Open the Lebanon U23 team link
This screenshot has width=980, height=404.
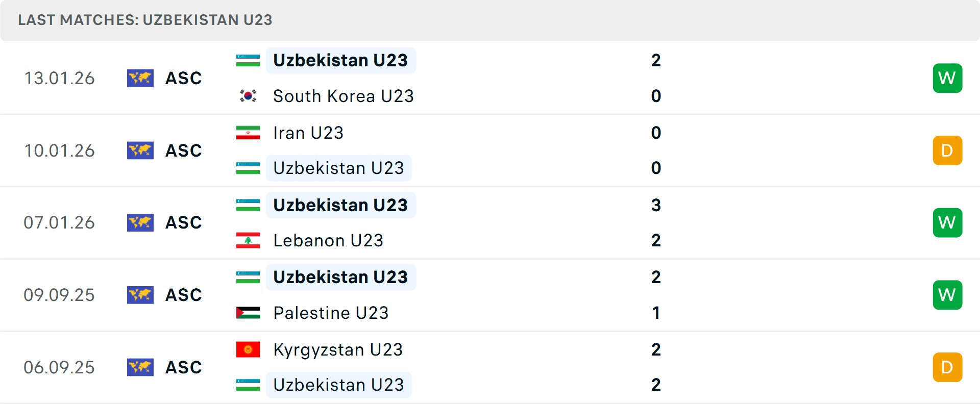(x=328, y=240)
